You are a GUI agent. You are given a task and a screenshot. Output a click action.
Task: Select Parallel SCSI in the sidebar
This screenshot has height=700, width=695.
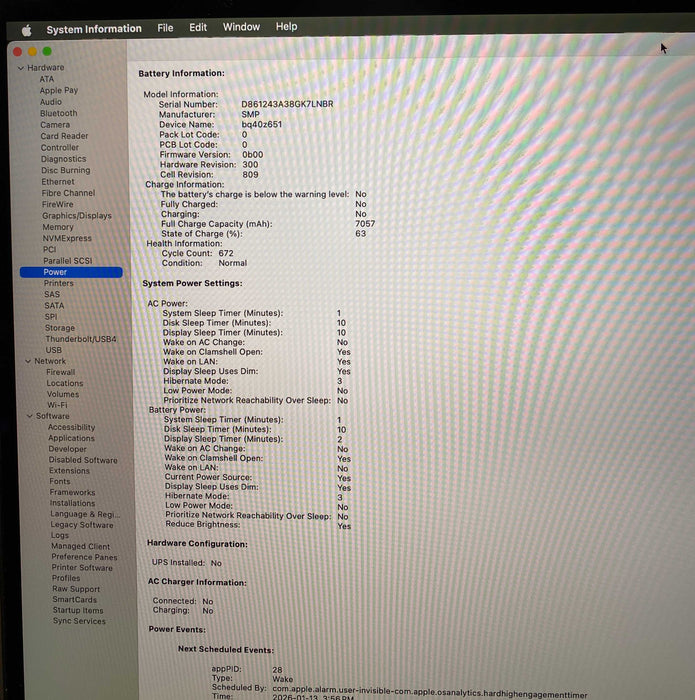pos(67,261)
